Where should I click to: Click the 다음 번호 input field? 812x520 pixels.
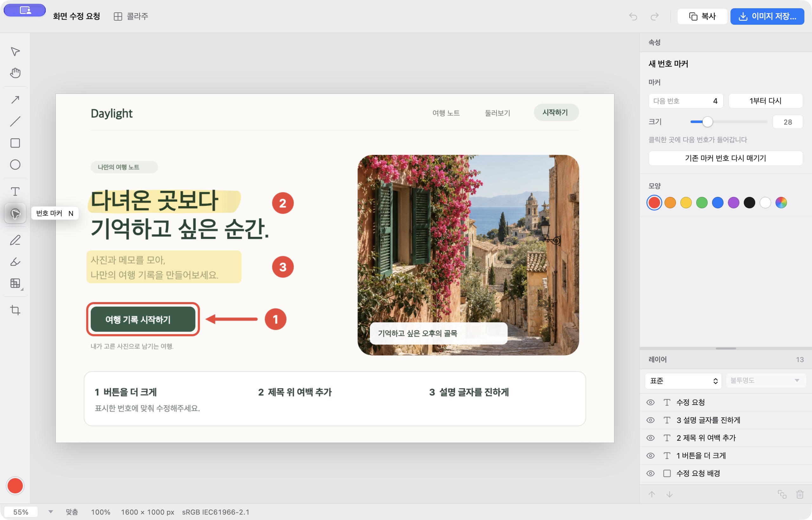(x=686, y=101)
